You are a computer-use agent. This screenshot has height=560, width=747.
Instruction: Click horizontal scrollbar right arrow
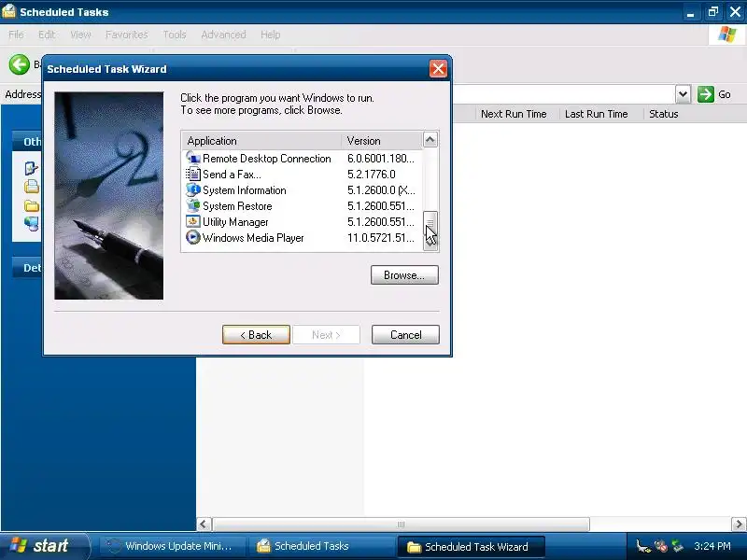click(x=739, y=525)
